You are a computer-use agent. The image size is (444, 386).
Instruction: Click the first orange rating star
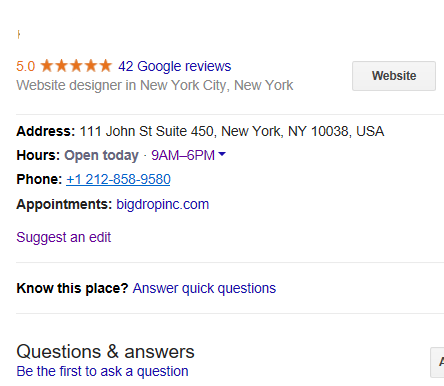[x=47, y=65]
